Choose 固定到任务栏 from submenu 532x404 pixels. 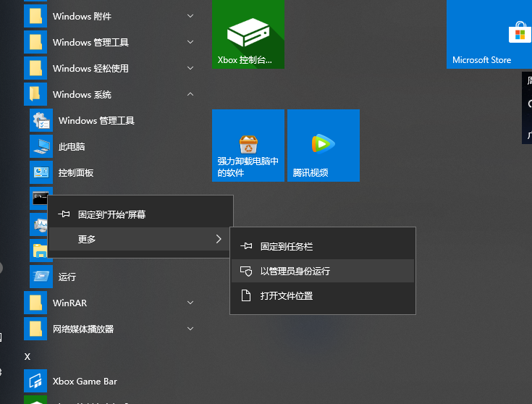(323, 246)
